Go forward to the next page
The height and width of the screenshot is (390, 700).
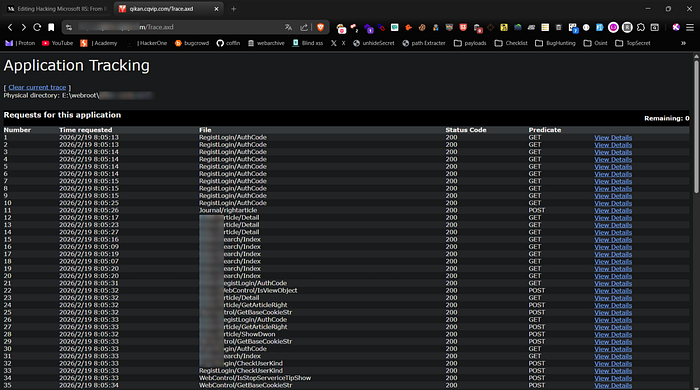point(24,27)
